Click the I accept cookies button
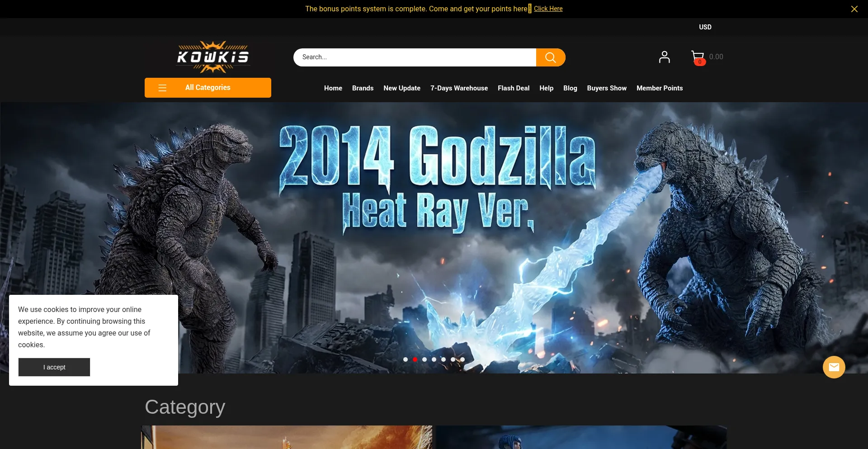The height and width of the screenshot is (449, 868). tap(54, 367)
